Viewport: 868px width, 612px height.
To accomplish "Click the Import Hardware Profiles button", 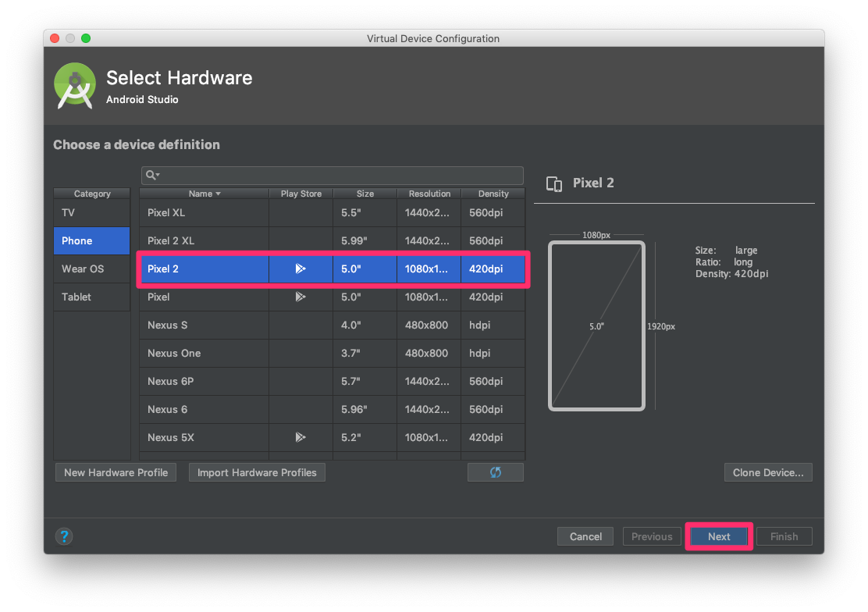I will tap(257, 472).
